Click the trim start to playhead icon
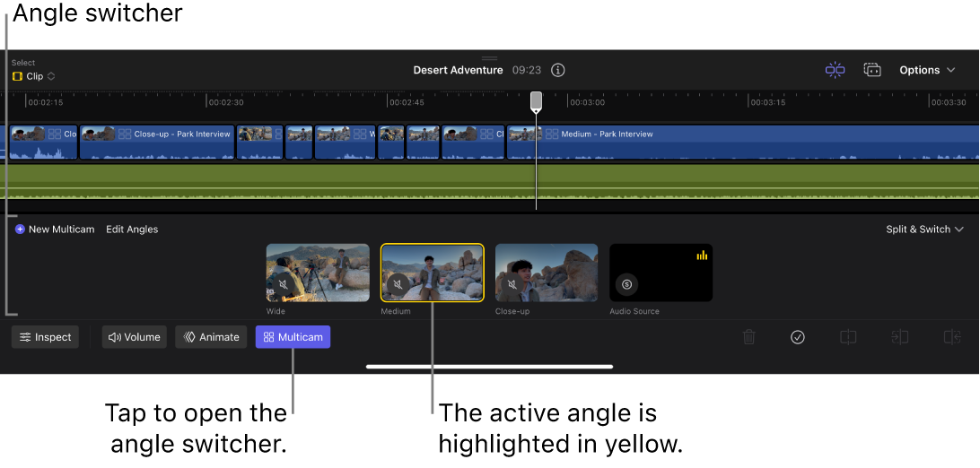The height and width of the screenshot is (468, 980). (x=899, y=337)
